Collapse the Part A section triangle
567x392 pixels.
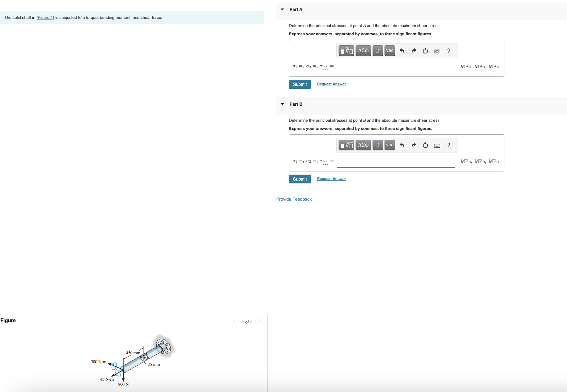(282, 9)
